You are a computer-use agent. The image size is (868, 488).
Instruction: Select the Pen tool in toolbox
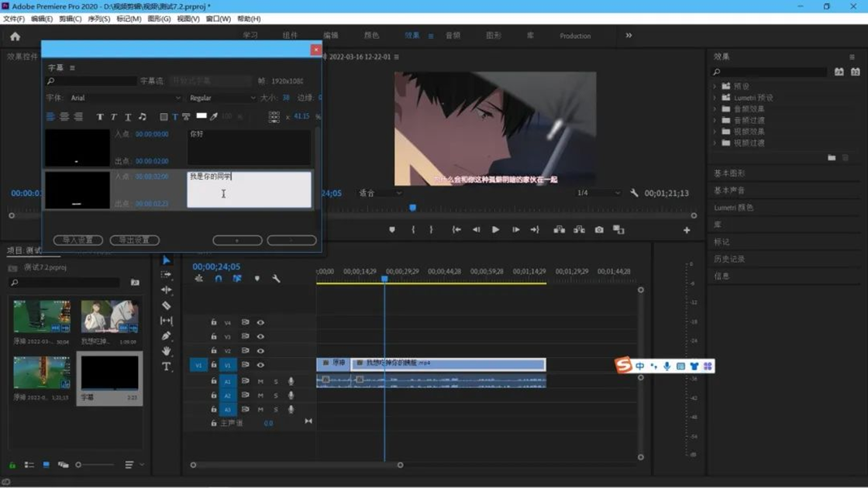tap(166, 335)
